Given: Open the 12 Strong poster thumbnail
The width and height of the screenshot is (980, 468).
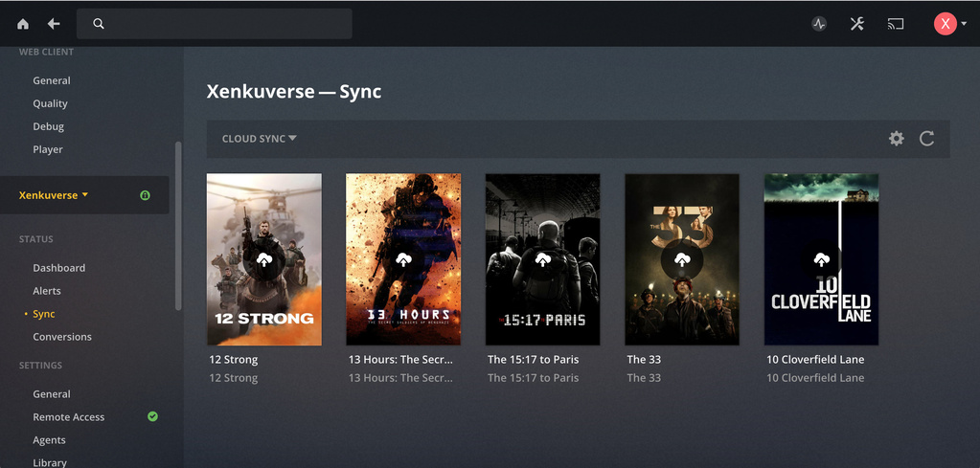Looking at the screenshot, I should click(264, 259).
